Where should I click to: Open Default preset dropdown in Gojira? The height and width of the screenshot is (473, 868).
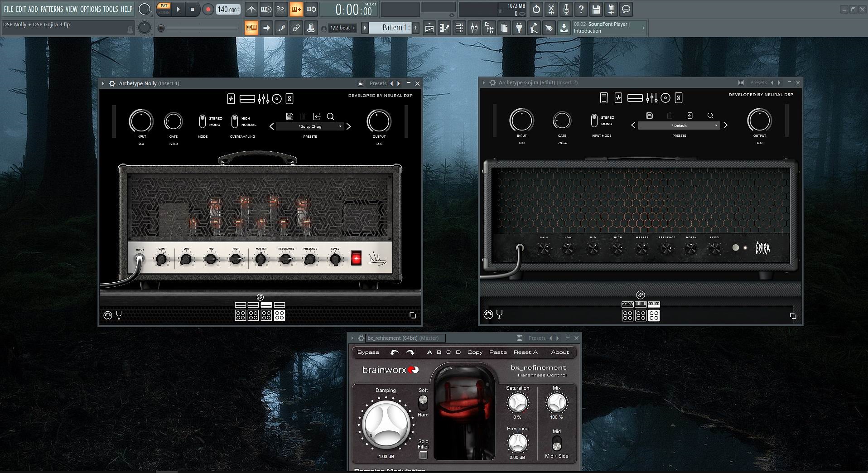[x=679, y=125]
